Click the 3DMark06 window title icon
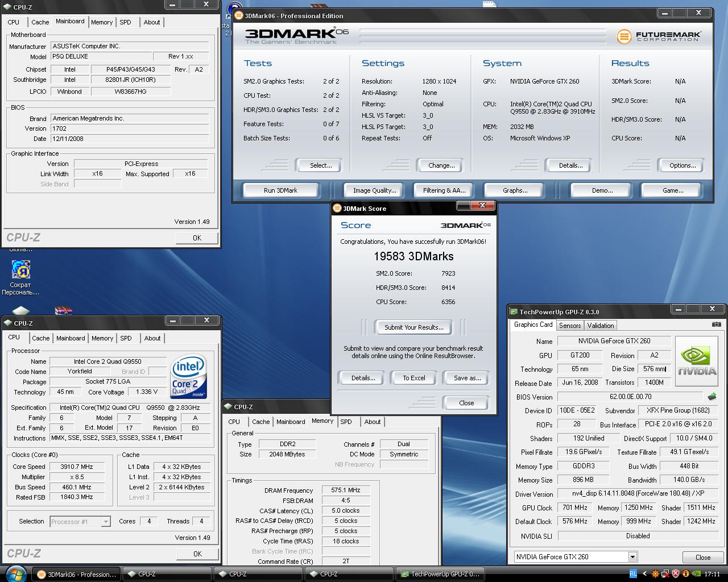 coord(239,16)
